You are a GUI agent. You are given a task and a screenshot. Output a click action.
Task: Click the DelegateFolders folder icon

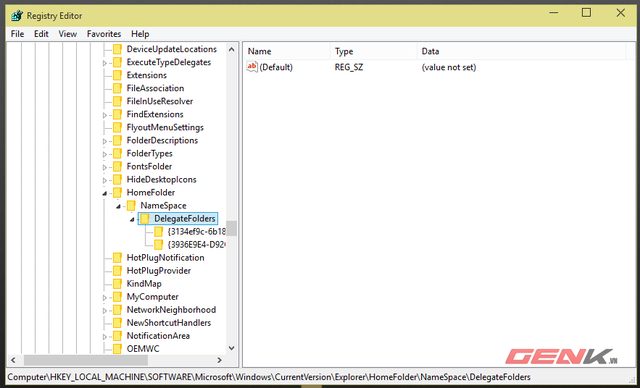[144, 219]
